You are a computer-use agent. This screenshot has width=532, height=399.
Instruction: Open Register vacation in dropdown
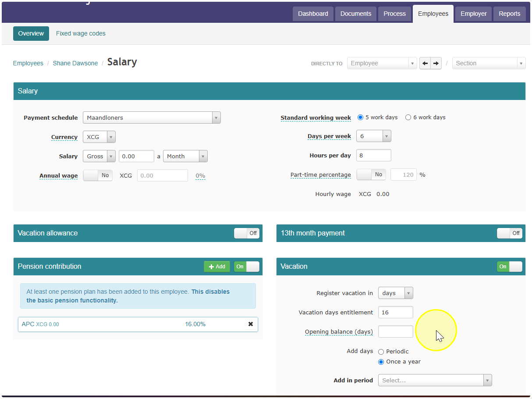pos(396,293)
